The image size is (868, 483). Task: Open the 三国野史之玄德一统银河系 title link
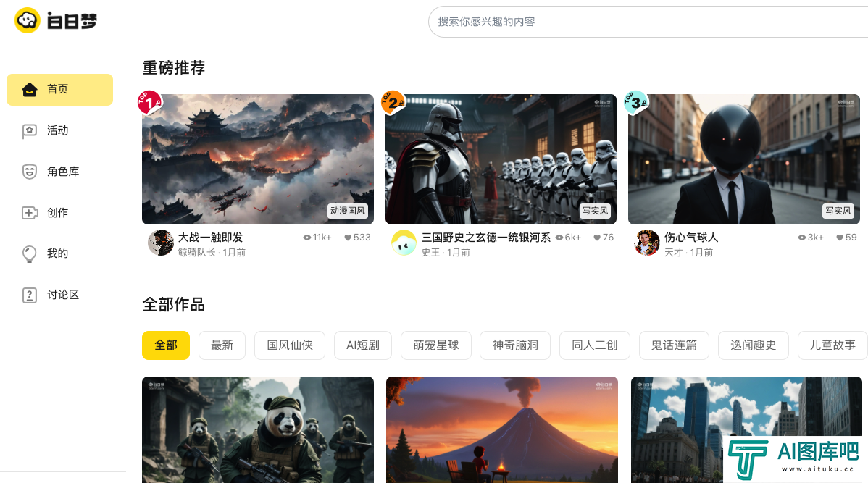coord(486,238)
